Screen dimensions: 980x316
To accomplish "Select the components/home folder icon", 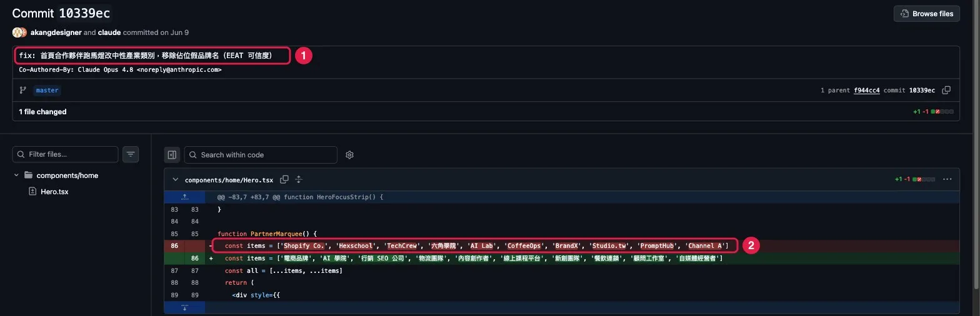I will [28, 175].
